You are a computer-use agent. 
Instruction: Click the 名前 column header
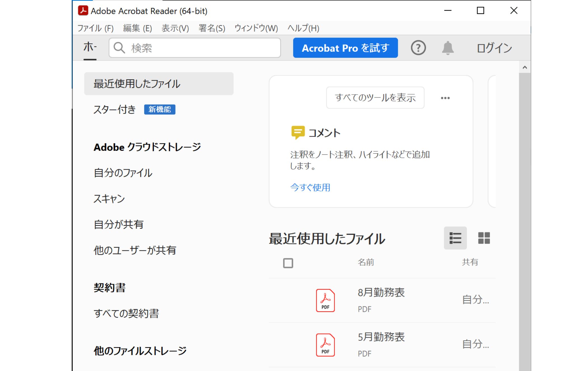click(x=366, y=262)
